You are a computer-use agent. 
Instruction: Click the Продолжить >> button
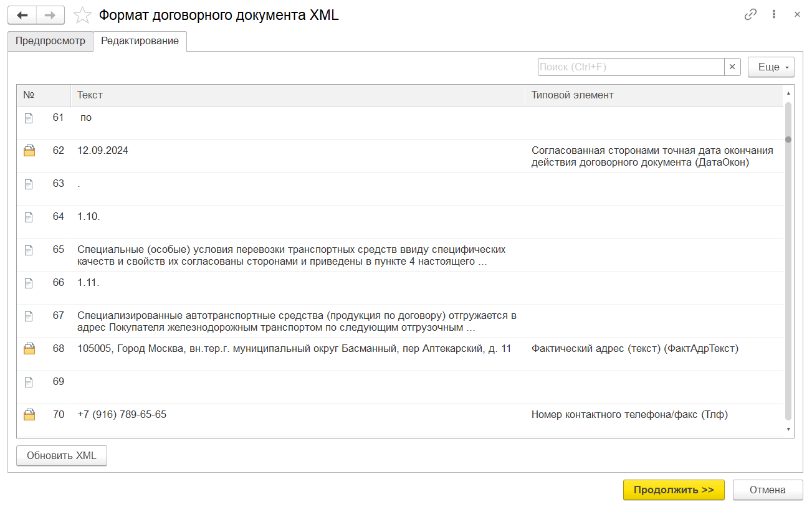coord(673,490)
